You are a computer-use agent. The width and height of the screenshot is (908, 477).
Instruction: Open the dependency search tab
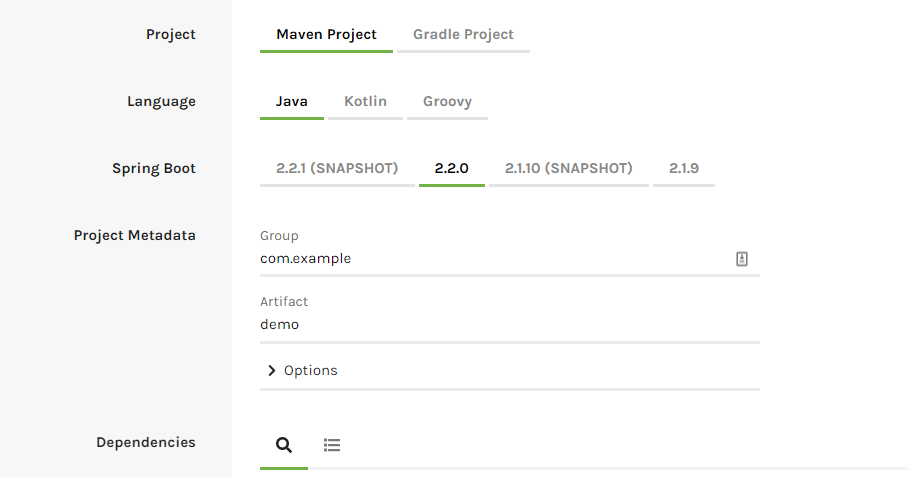pyautogui.click(x=284, y=446)
